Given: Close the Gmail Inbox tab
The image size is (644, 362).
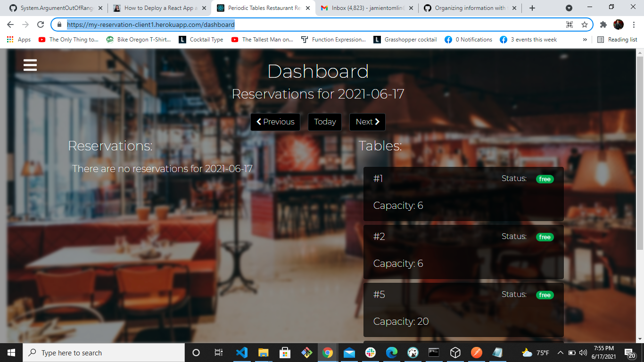Looking at the screenshot, I should (411, 8).
